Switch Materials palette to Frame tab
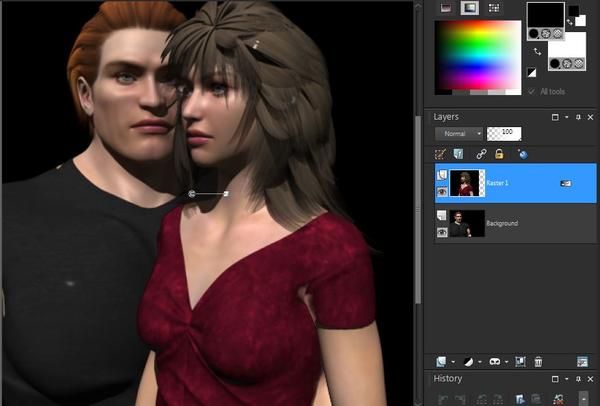The image size is (600, 406). click(445, 8)
